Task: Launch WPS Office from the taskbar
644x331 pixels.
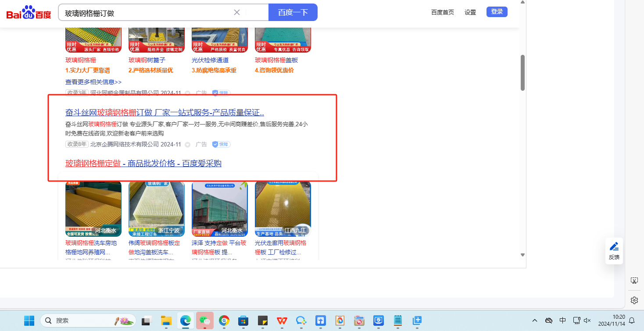Action: [x=282, y=320]
